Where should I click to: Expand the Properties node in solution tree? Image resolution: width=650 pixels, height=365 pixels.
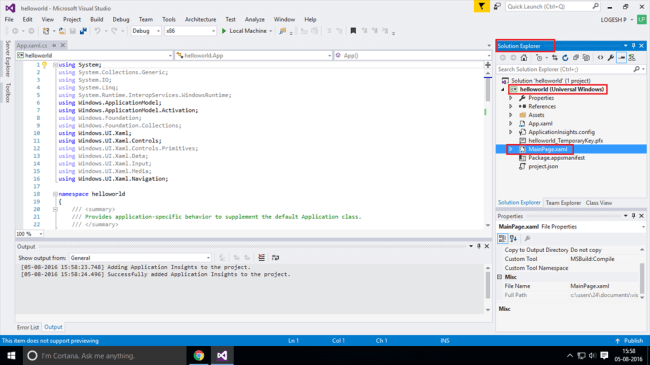pyautogui.click(x=511, y=98)
